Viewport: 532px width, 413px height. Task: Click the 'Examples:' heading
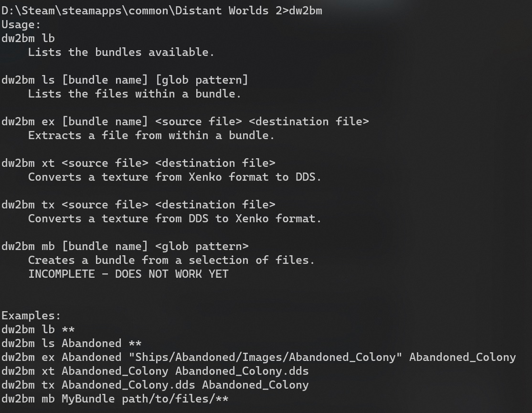click(x=31, y=315)
